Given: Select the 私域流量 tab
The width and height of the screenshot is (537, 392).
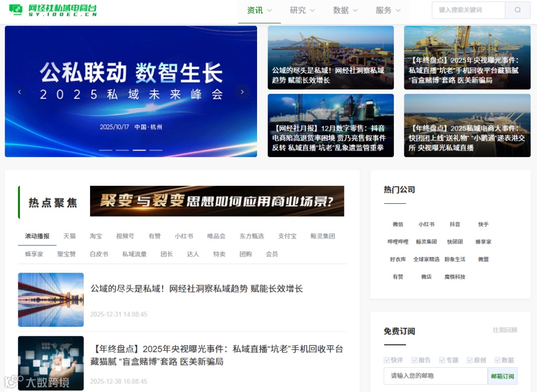Looking at the screenshot, I should pos(134,254).
